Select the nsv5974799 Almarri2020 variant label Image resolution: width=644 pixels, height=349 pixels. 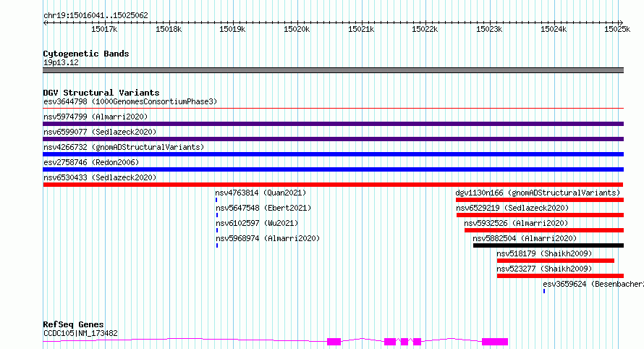[x=96, y=117]
